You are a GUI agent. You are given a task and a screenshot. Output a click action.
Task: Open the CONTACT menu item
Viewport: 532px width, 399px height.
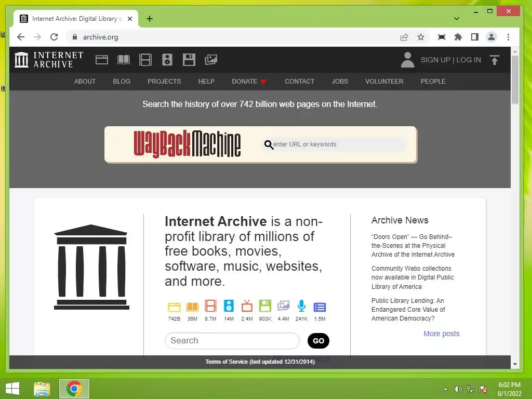coord(300,82)
